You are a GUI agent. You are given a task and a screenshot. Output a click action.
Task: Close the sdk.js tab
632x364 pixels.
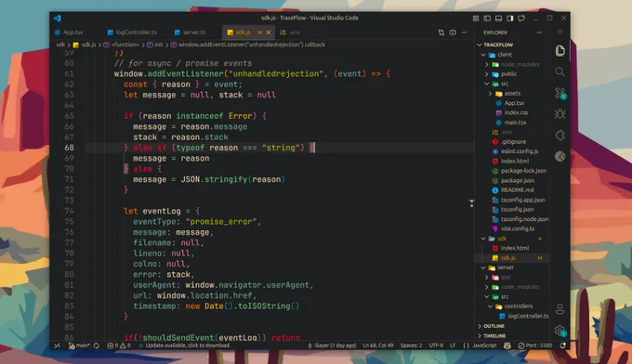coord(269,32)
